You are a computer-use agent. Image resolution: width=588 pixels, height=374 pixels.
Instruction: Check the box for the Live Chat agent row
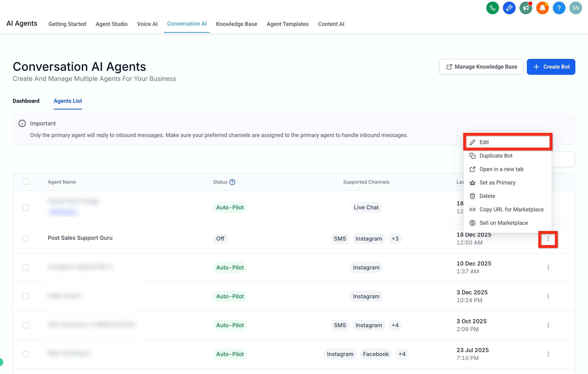[26, 207]
